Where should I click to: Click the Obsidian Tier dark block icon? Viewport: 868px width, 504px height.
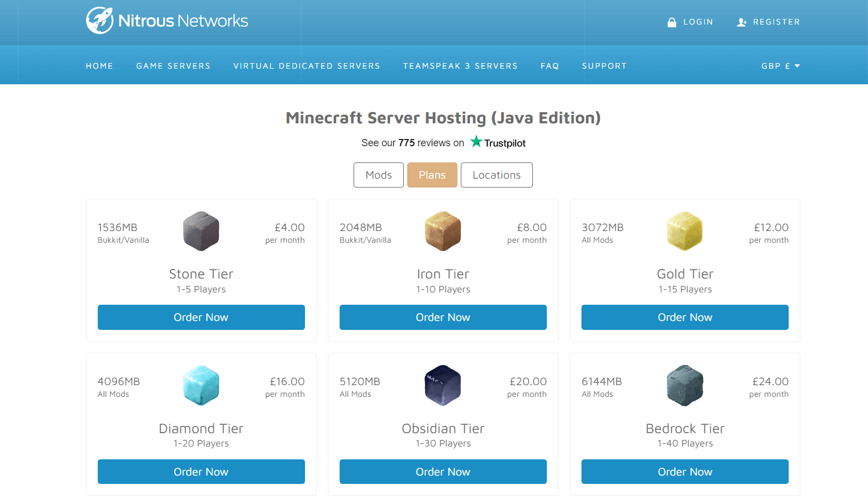[x=443, y=386]
